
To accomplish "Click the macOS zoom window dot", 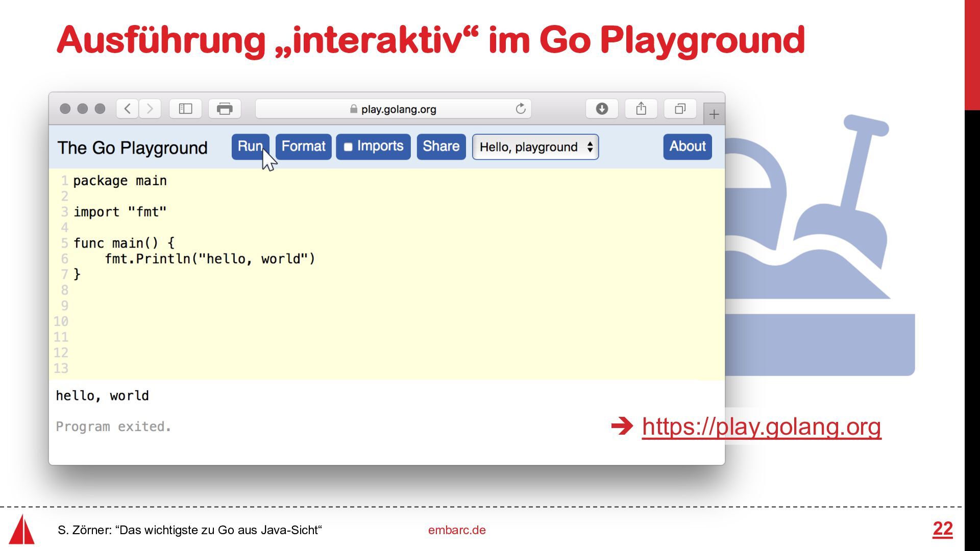I will tap(100, 109).
